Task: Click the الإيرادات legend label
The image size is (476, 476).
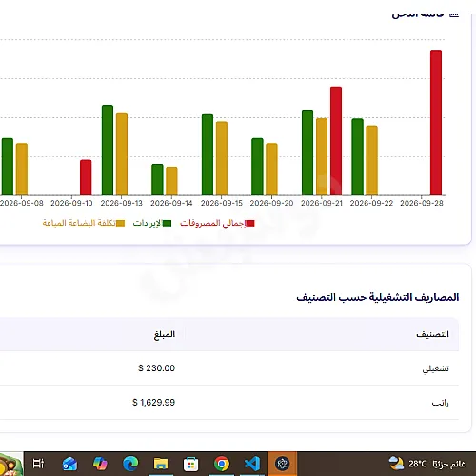Action: click(x=148, y=223)
